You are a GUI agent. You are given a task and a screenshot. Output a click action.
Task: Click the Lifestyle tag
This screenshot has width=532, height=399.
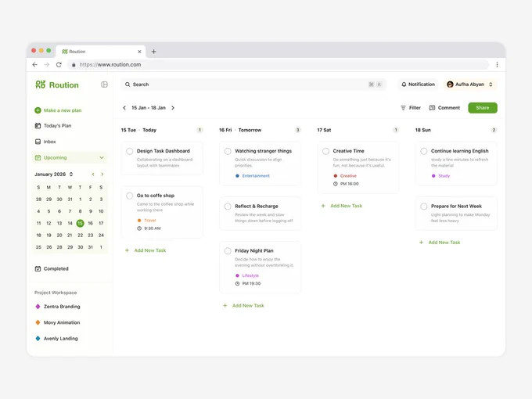pos(247,275)
